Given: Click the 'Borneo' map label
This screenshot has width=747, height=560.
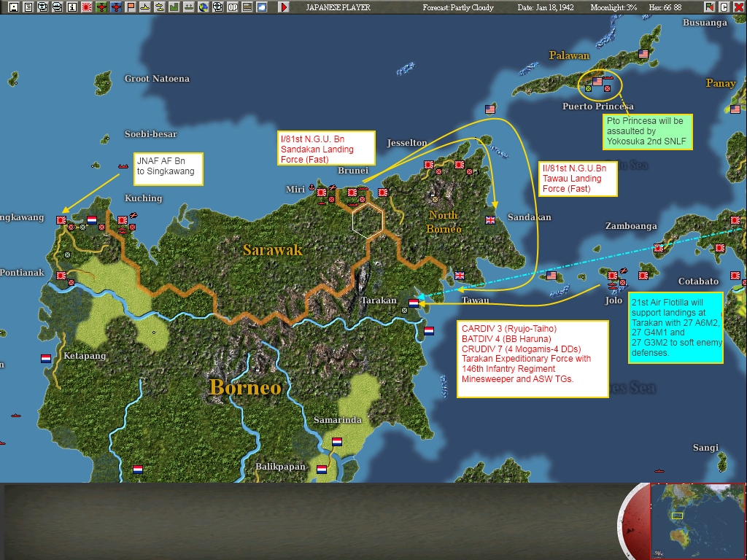Looking at the screenshot, I should tap(245, 387).
